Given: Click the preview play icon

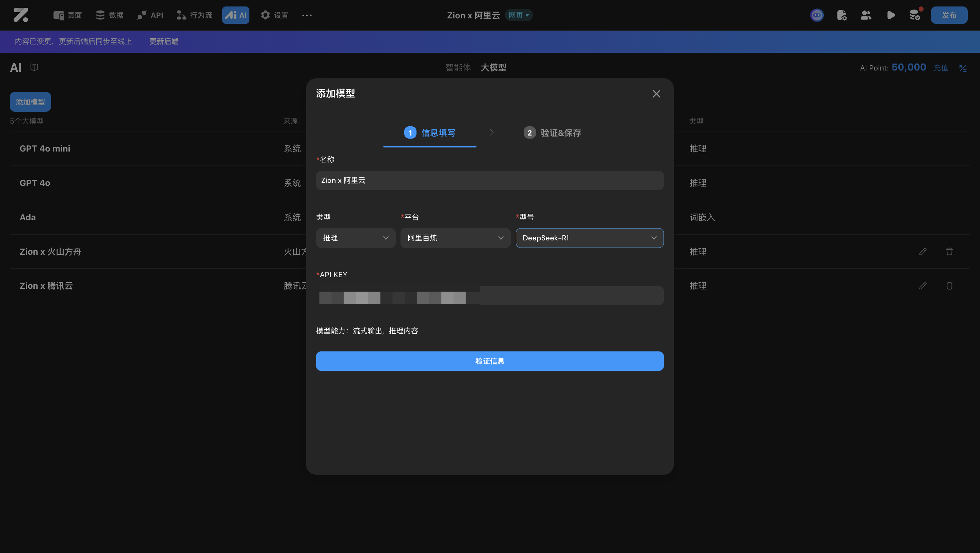Looking at the screenshot, I should (x=891, y=15).
